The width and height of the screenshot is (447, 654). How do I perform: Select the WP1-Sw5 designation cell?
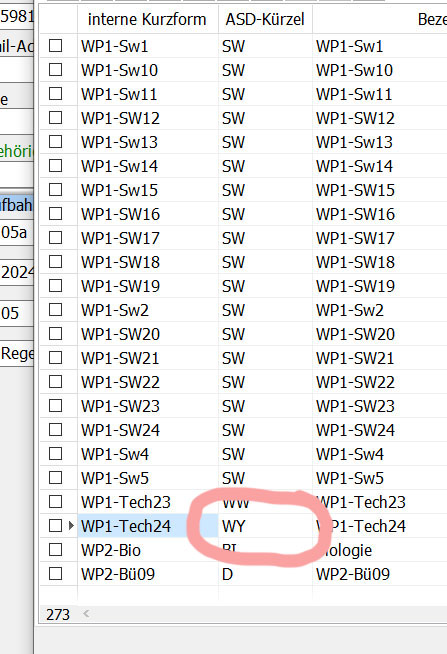(380, 478)
